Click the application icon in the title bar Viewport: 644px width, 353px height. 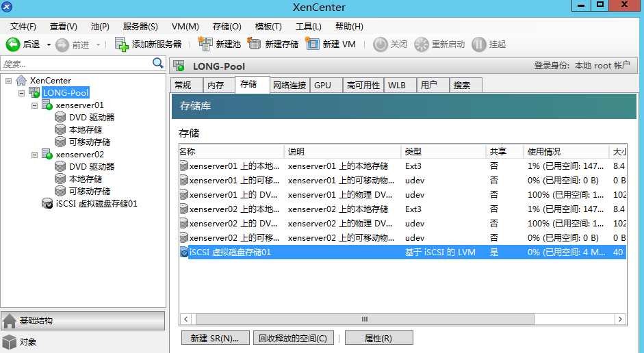[x=7, y=7]
